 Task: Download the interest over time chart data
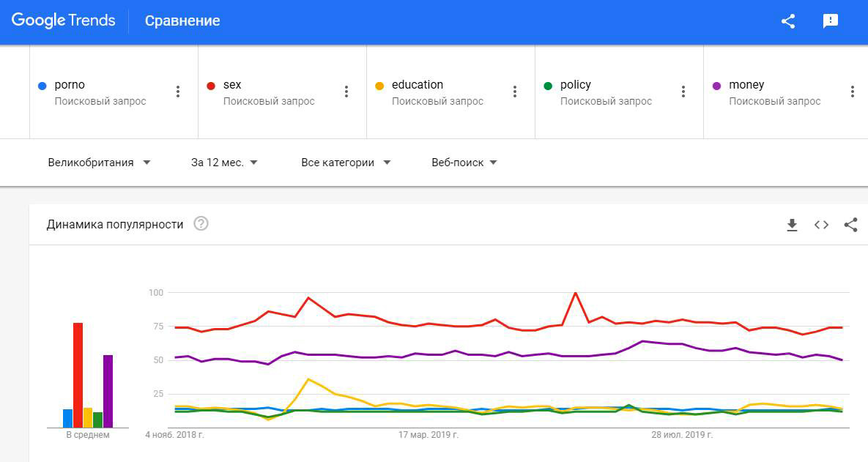(x=792, y=225)
